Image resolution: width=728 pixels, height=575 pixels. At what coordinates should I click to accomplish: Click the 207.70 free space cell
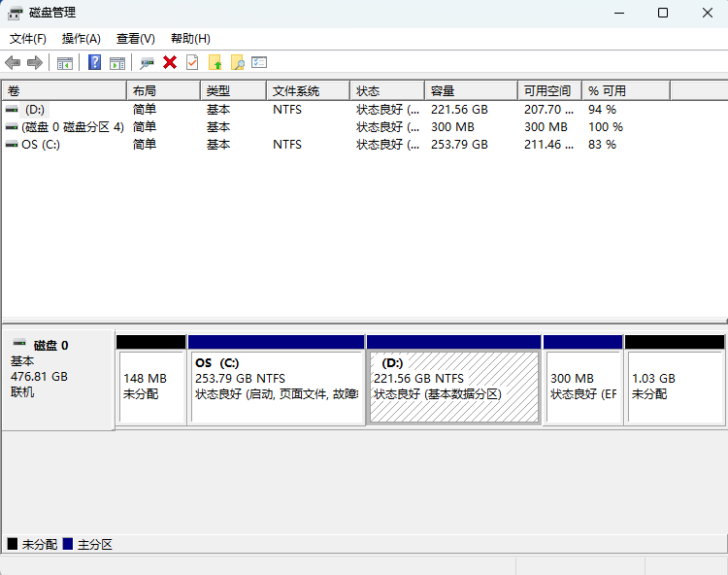coord(548,110)
